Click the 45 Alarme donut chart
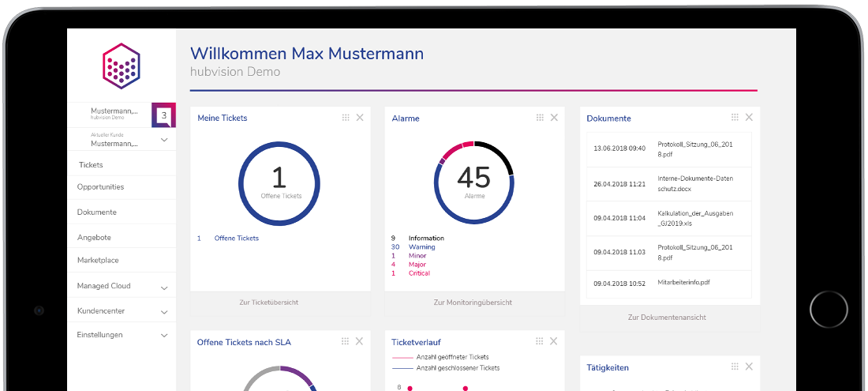The height and width of the screenshot is (391, 868). pyautogui.click(x=474, y=182)
